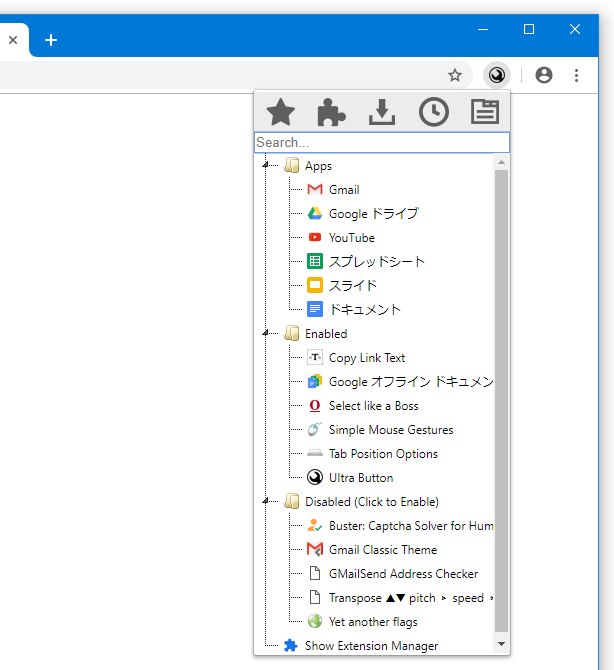Click the YouTube play icon
The width and height of the screenshot is (614, 670).
point(315,237)
